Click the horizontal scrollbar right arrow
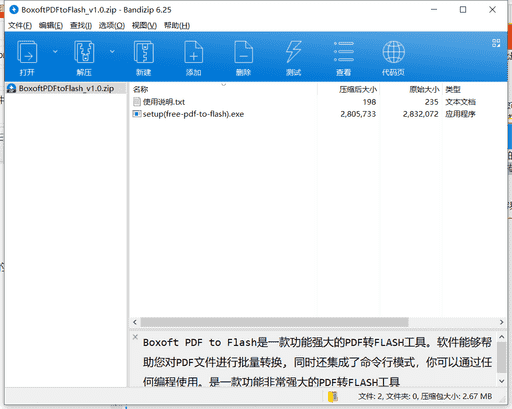 coord(501,322)
